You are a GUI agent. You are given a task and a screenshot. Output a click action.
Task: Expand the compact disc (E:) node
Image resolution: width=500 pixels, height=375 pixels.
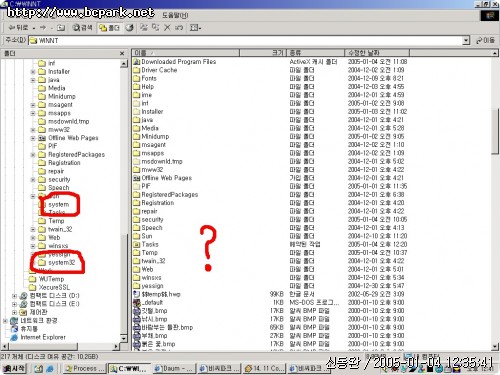pos(14,304)
